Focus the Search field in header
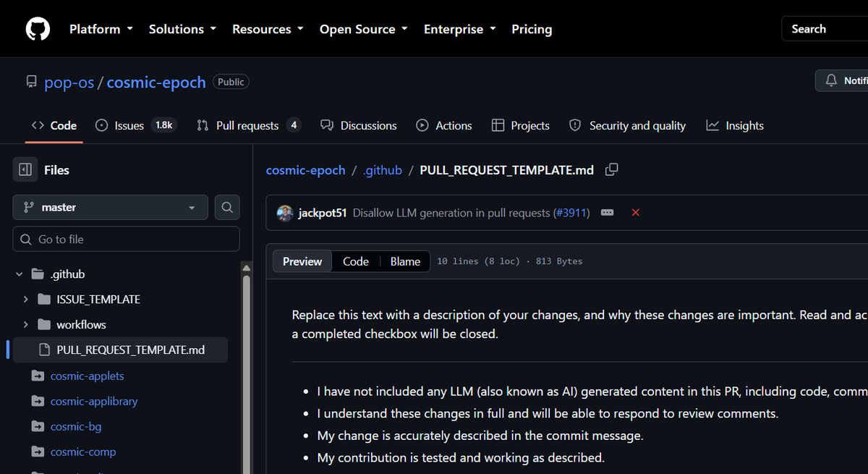Screen dimensions: 868x474 click(x=825, y=29)
